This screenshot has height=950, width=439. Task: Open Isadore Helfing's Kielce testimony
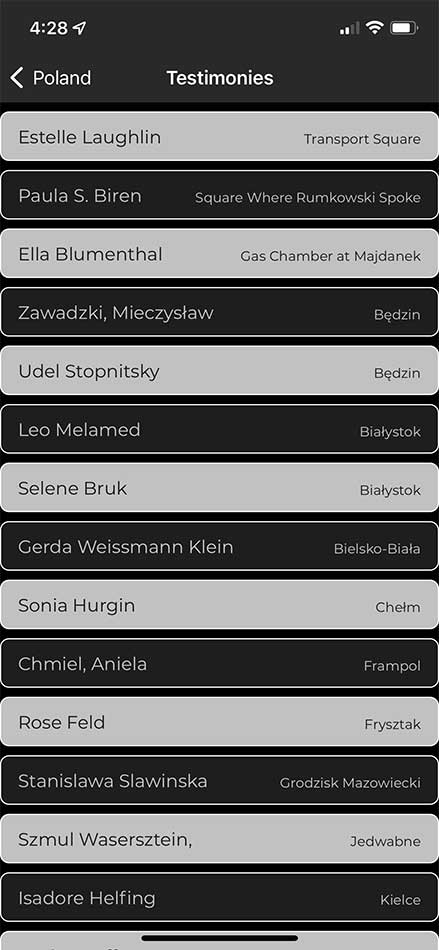[x=219, y=898]
